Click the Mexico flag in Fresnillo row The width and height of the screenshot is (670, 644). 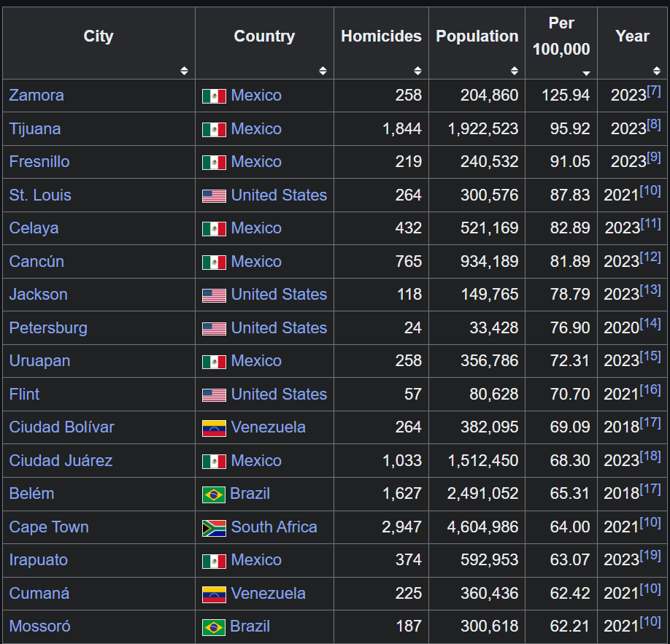214,163
